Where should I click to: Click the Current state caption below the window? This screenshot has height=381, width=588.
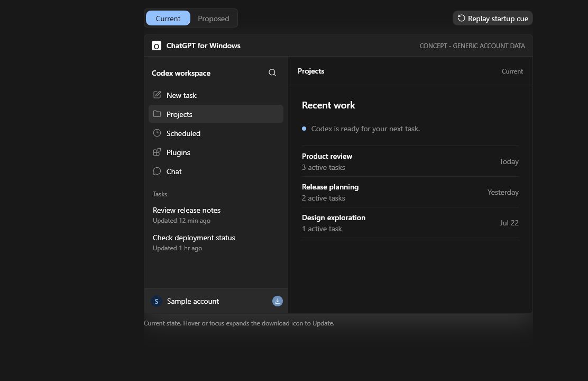(239, 323)
